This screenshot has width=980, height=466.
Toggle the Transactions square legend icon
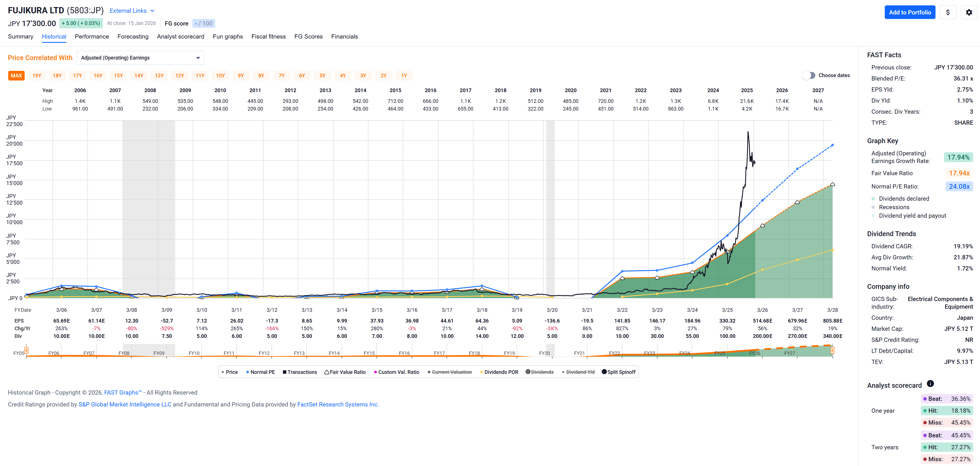pos(284,372)
